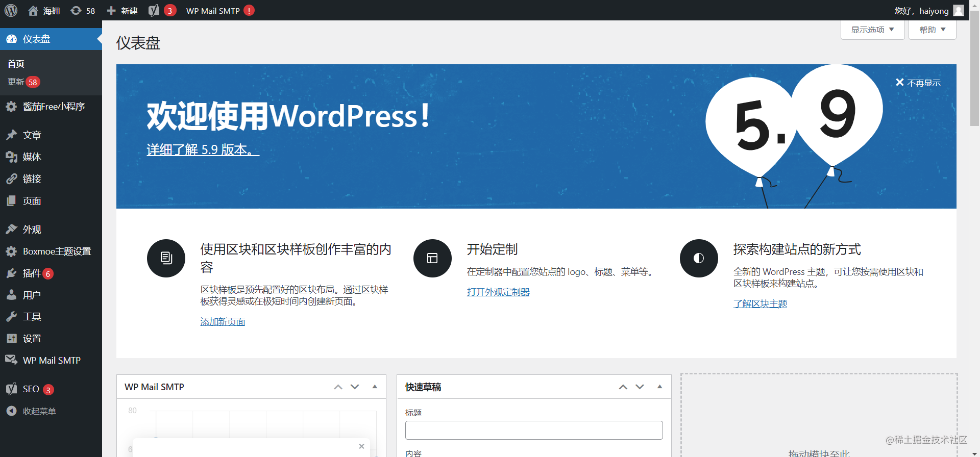
Task: Click the 添加新页面 link
Action: [223, 322]
